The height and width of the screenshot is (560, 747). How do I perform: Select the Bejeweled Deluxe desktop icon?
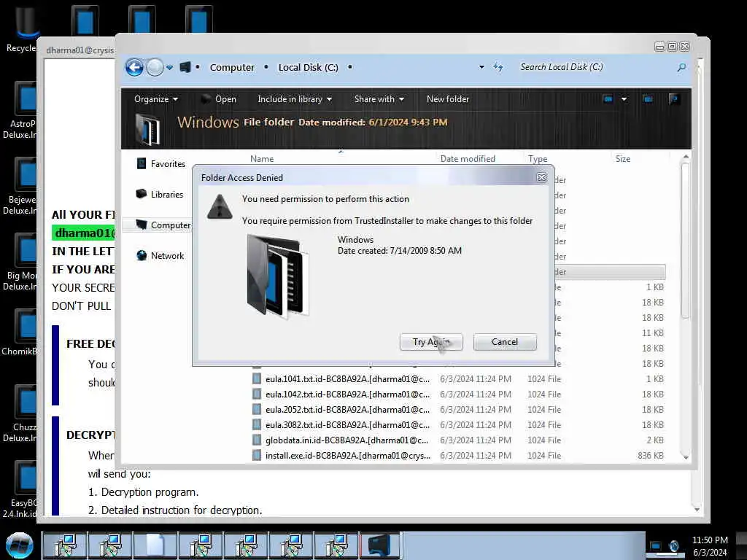coord(20,186)
